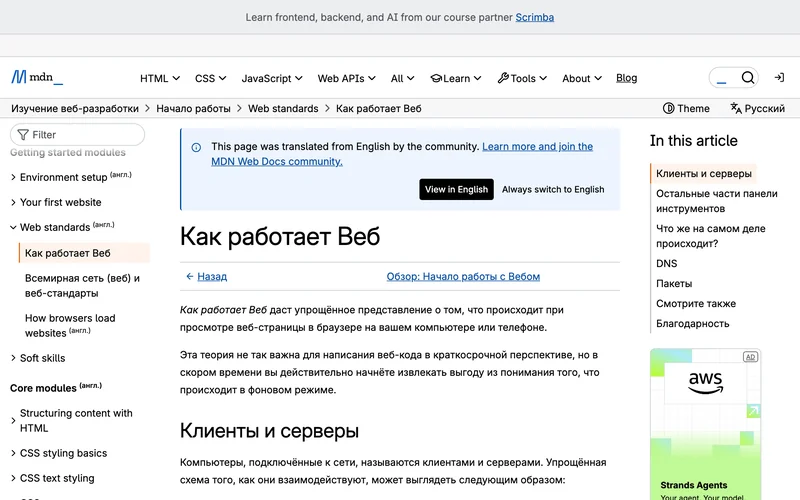Click Web standards breadcrumb
The height and width of the screenshot is (500, 800).
(x=283, y=108)
